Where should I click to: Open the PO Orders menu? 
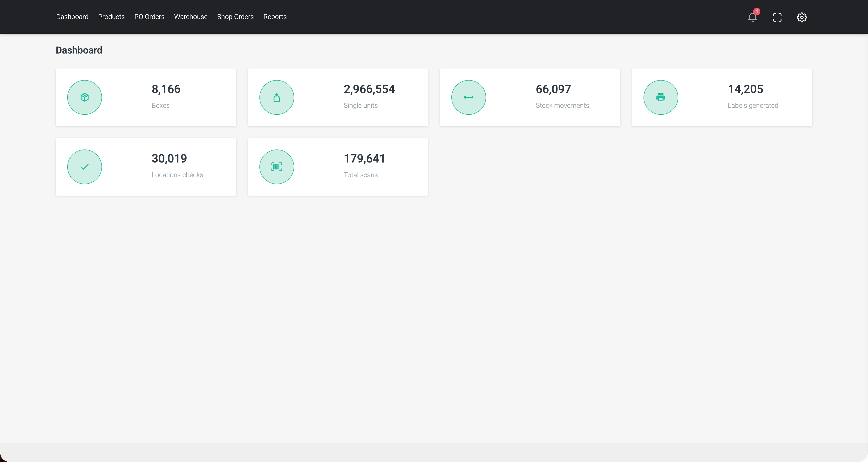click(x=149, y=17)
